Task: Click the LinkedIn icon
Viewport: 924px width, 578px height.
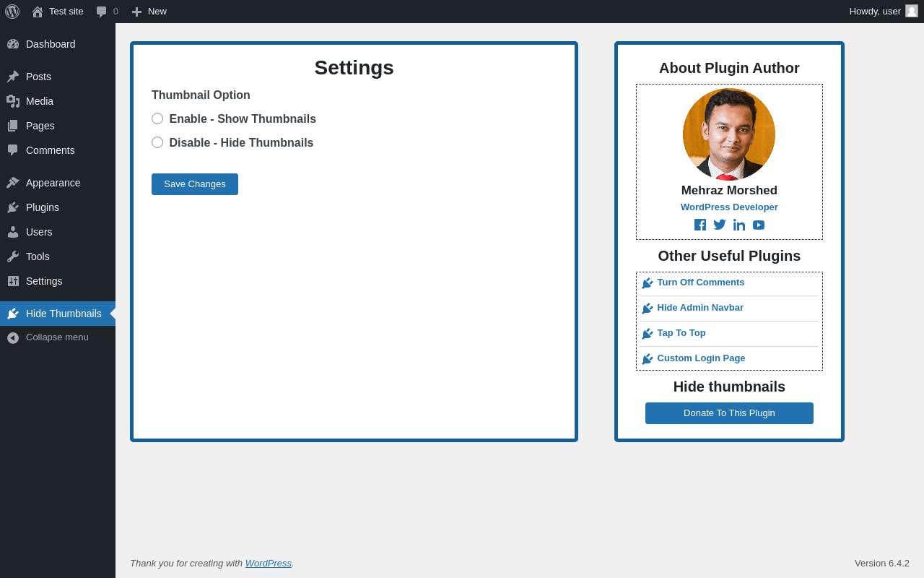Action: point(739,225)
